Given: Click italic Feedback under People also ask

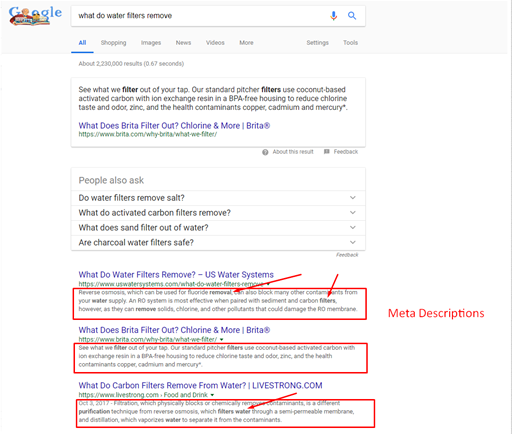Looking at the screenshot, I should click(x=347, y=255).
